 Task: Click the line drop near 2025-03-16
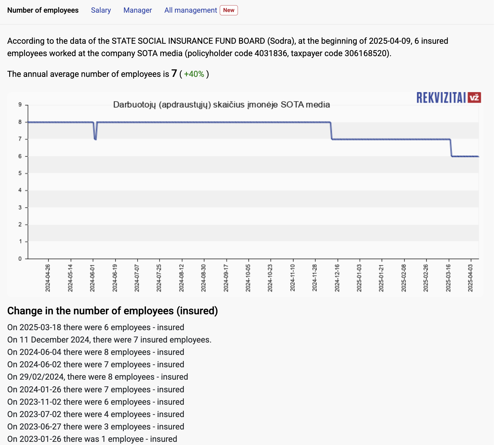pyautogui.click(x=451, y=148)
